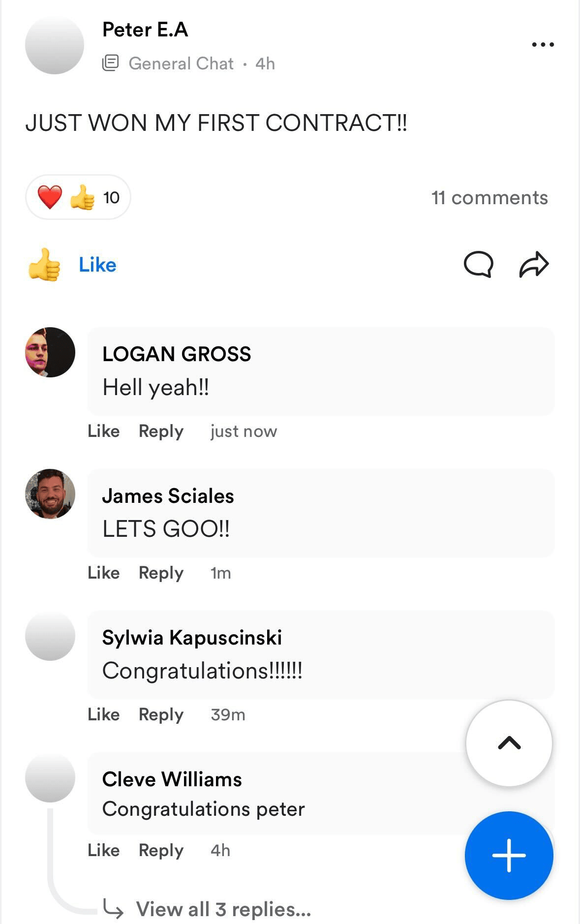
Task: Like Logan Gross's comment
Action: (x=103, y=431)
